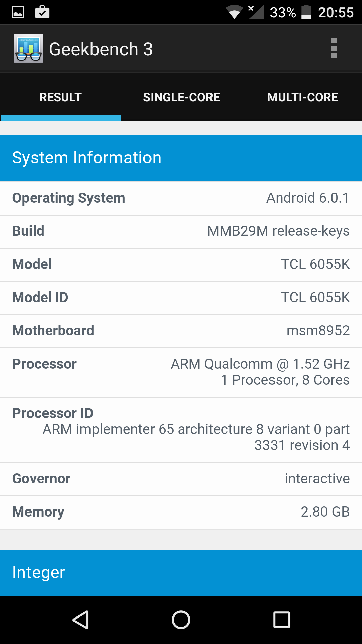Screen dimensions: 362x644
Task: Switch to the SINGLE-CORE tab
Action: pyautogui.click(x=181, y=97)
